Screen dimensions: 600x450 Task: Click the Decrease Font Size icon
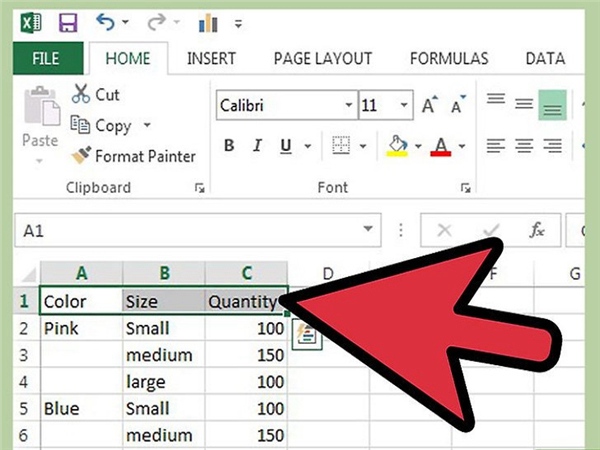[458, 104]
